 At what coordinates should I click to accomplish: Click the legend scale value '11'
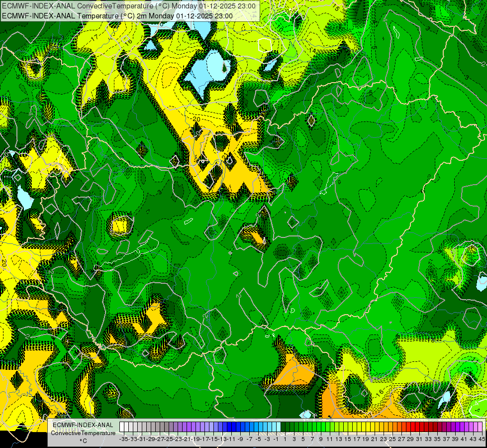click(329, 439)
